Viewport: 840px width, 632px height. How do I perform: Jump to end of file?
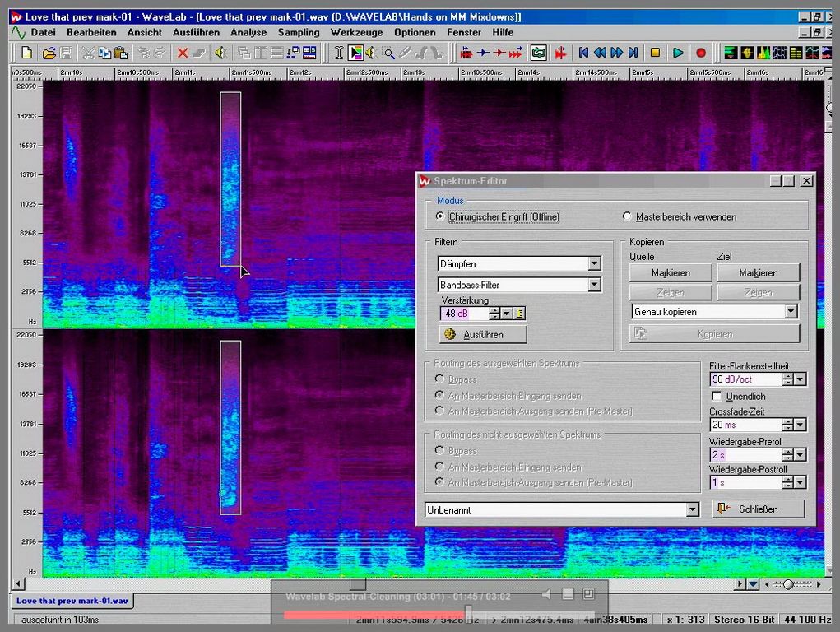point(633,53)
